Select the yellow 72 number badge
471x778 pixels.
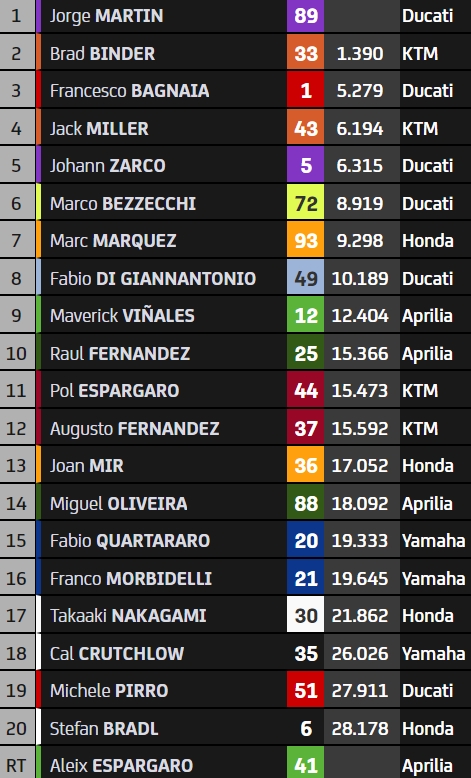tap(305, 203)
